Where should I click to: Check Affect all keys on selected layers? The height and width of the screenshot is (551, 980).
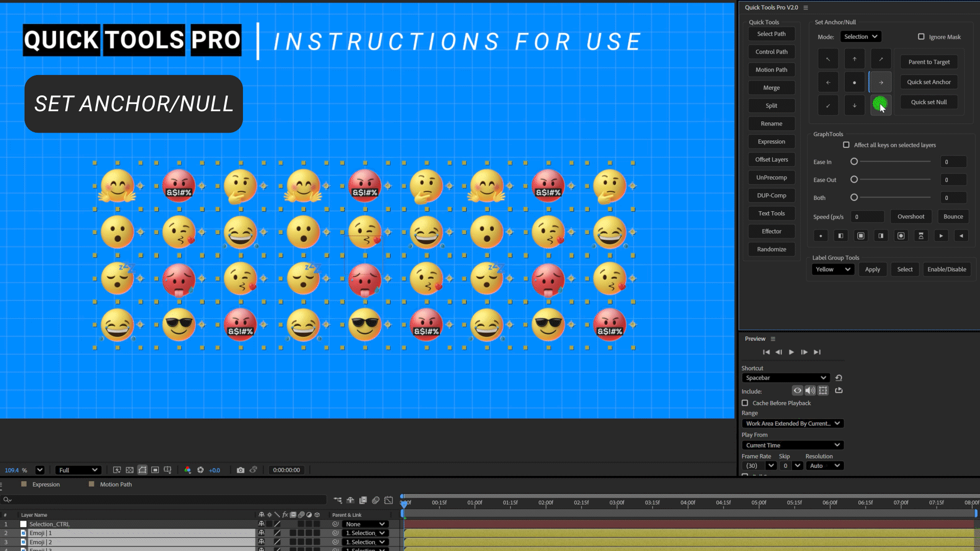tap(846, 145)
